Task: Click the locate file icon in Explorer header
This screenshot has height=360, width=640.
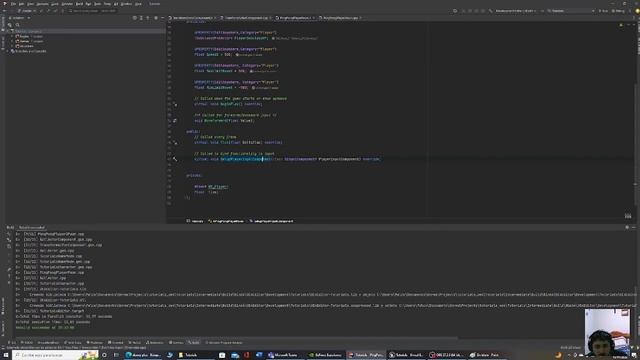Action: coord(135,18)
